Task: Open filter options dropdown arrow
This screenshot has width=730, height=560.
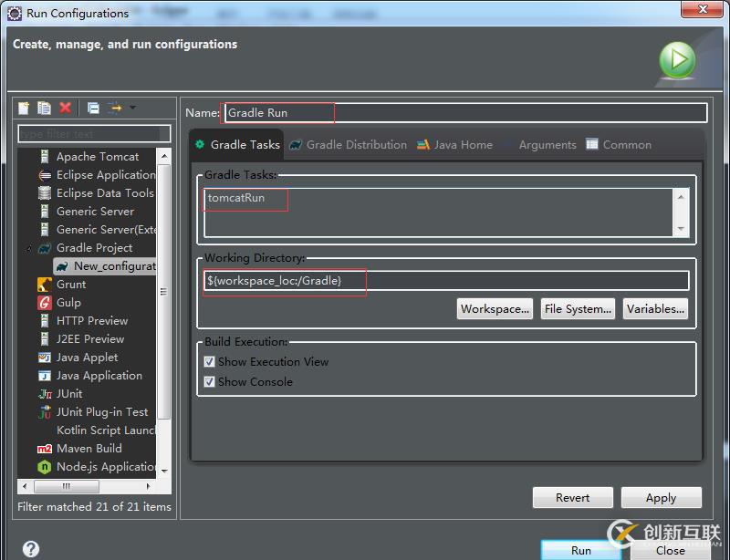Action: (132, 108)
